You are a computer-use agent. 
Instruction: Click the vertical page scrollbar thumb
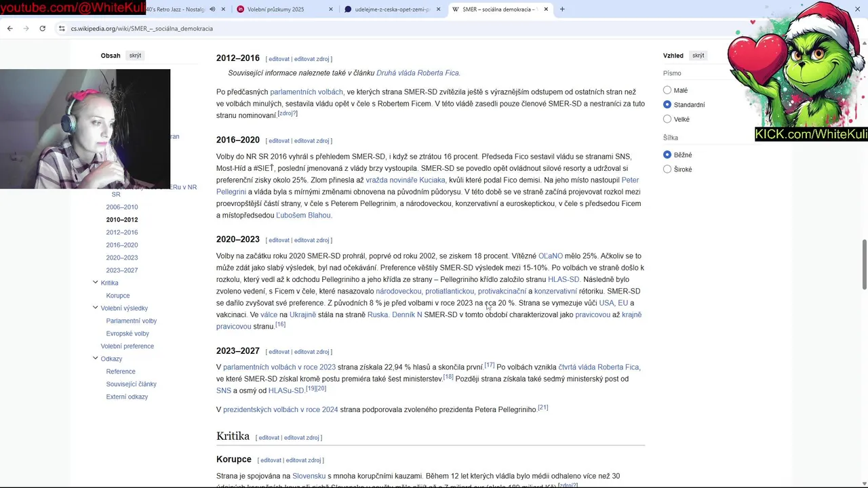tap(864, 264)
